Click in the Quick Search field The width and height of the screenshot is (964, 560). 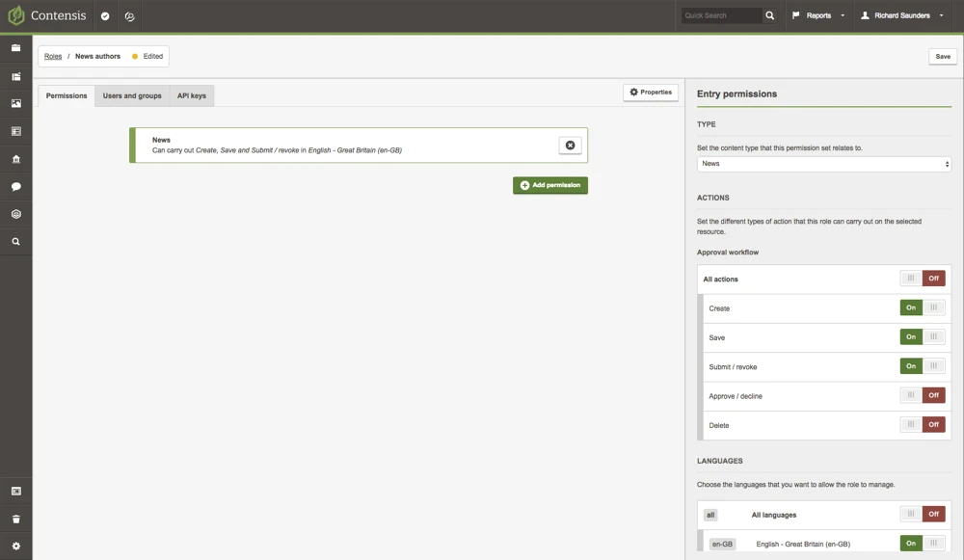coord(721,15)
